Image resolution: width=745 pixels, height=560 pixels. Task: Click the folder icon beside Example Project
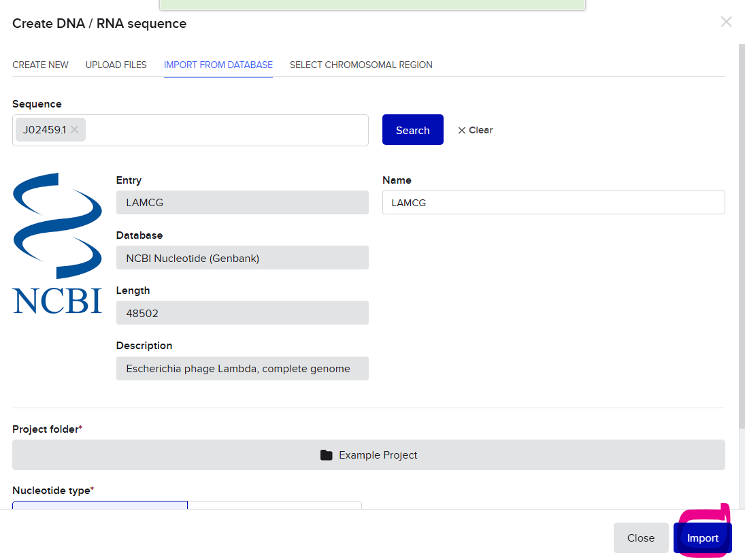(x=327, y=455)
